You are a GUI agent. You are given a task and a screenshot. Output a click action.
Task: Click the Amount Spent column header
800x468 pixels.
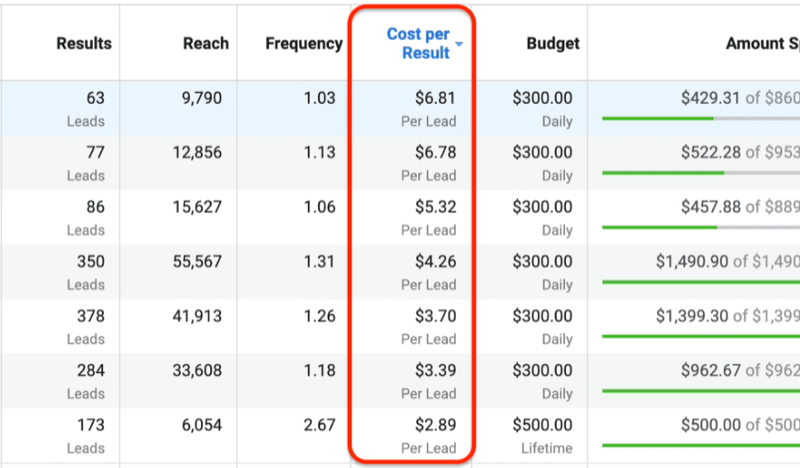(762, 44)
